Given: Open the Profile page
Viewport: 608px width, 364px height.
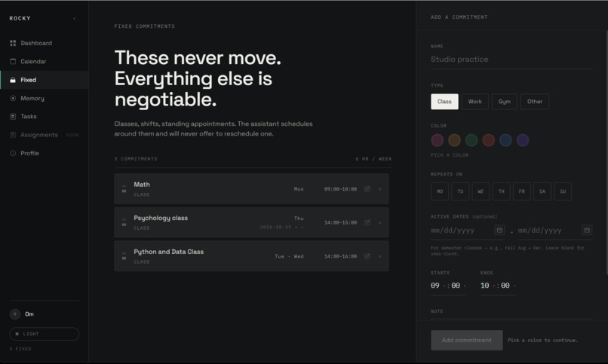Looking at the screenshot, I should pos(45,153).
